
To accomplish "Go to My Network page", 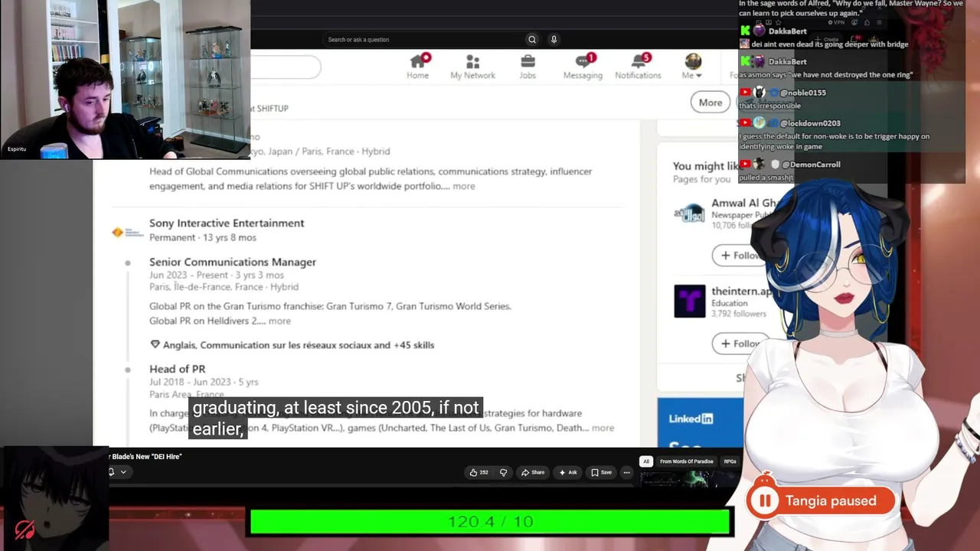I will point(472,67).
